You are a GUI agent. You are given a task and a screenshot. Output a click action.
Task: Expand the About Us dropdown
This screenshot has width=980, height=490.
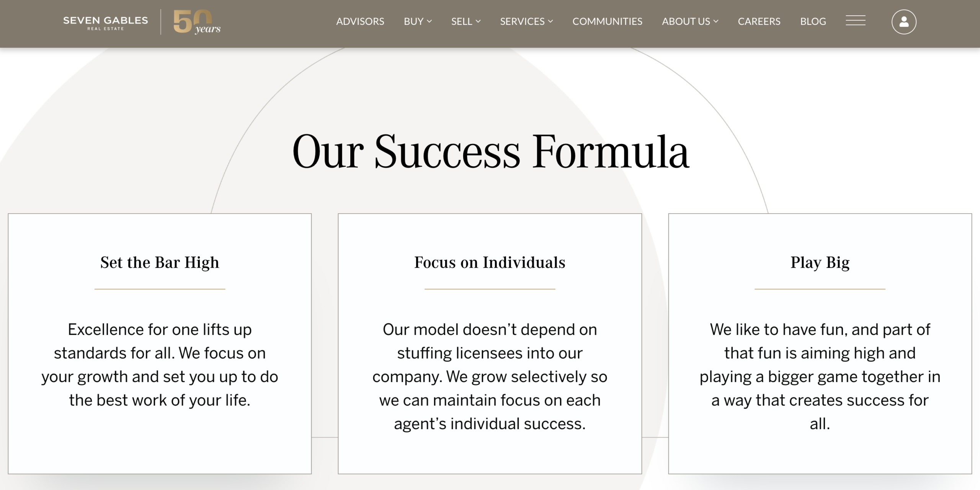click(690, 21)
